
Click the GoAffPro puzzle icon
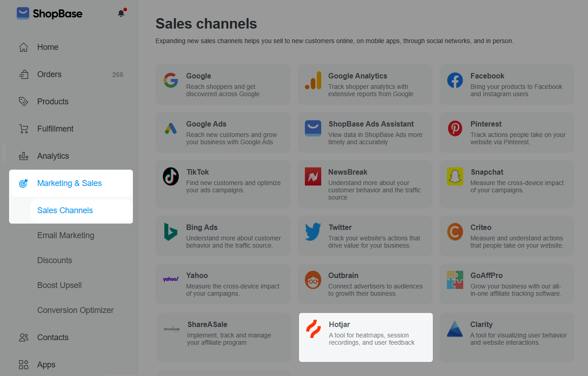point(455,280)
